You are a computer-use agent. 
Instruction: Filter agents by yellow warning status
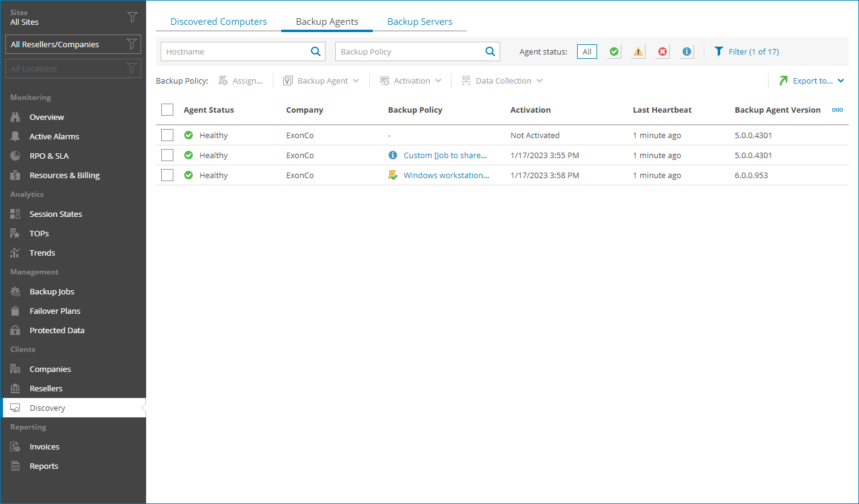click(638, 51)
